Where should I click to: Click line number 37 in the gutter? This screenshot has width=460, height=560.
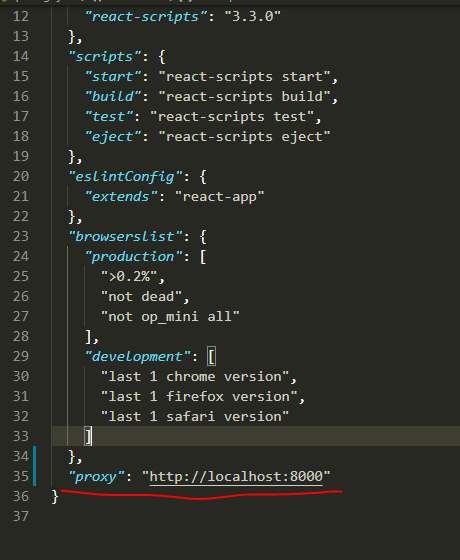click(21, 516)
